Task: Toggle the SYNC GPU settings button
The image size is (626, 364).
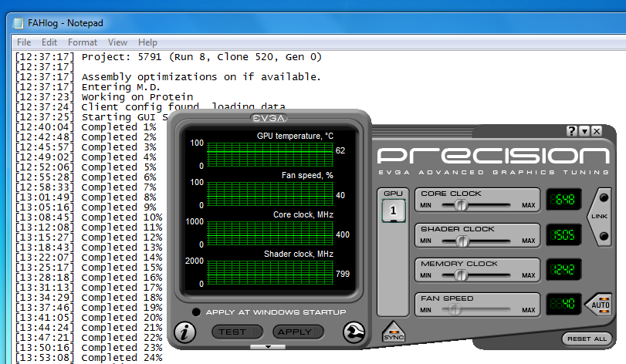Action: (x=393, y=333)
